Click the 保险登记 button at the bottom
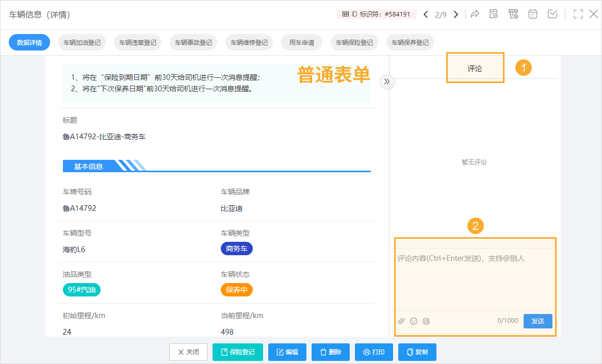This screenshot has width=602, height=364. (238, 352)
